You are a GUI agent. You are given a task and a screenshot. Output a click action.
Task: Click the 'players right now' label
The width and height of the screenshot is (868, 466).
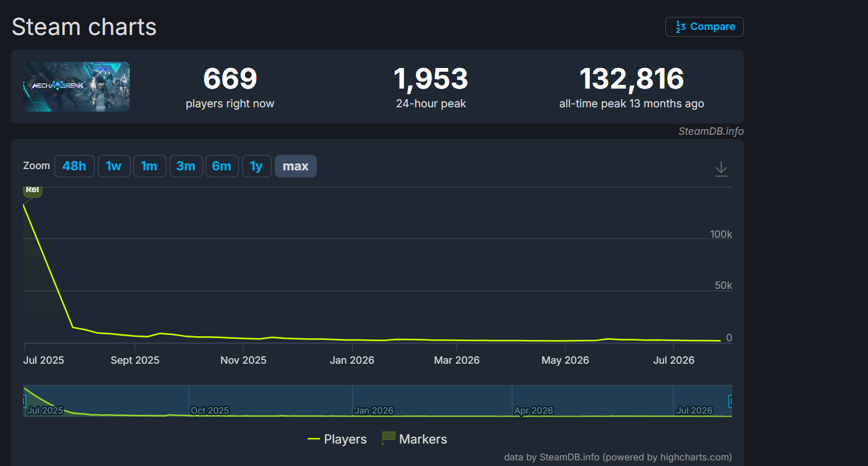coord(230,104)
